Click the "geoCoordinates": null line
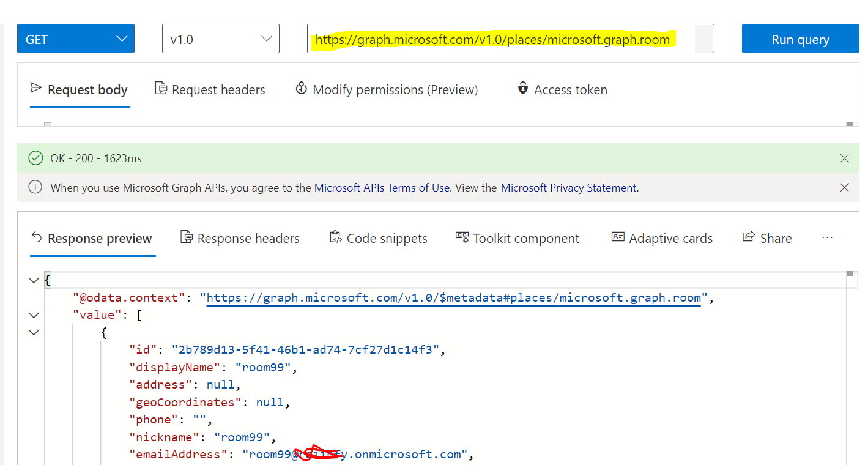Viewport: 868px width, 465px height. [209, 403]
